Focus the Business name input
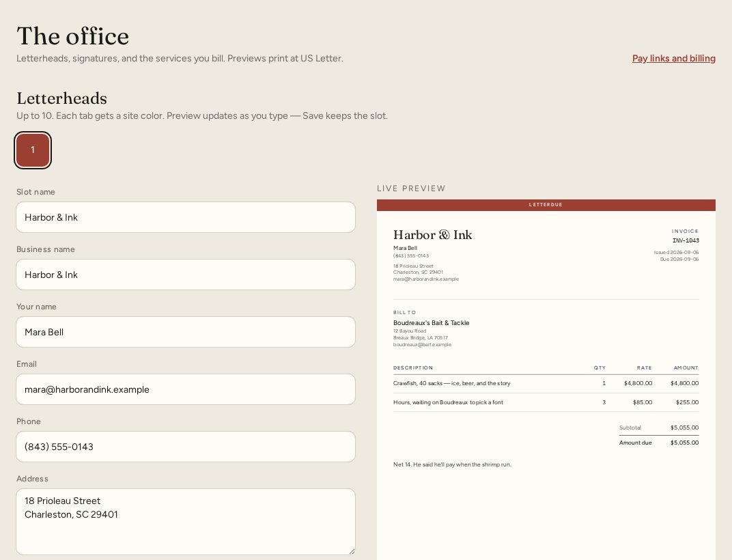Viewport: 732px width, 560px height. [x=186, y=275]
